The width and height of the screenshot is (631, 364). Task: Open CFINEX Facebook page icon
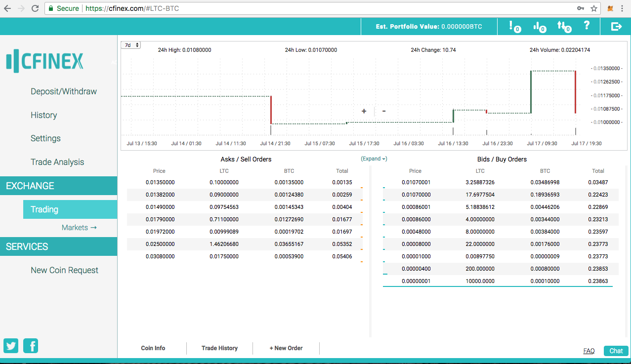(x=30, y=346)
